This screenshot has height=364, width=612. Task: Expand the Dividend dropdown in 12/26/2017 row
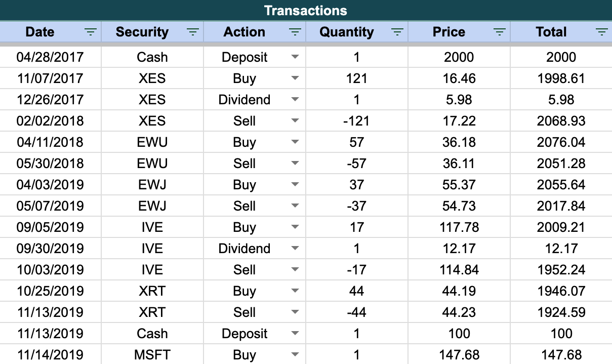(x=295, y=100)
